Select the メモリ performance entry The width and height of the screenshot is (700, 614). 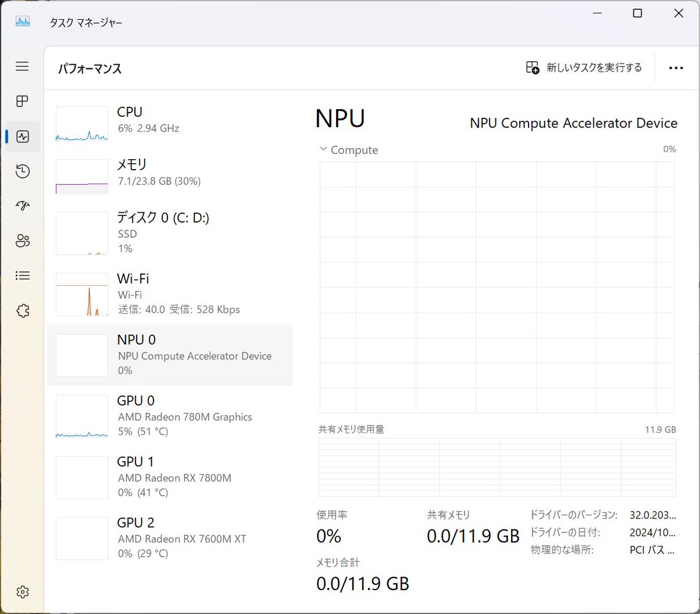[169, 176]
